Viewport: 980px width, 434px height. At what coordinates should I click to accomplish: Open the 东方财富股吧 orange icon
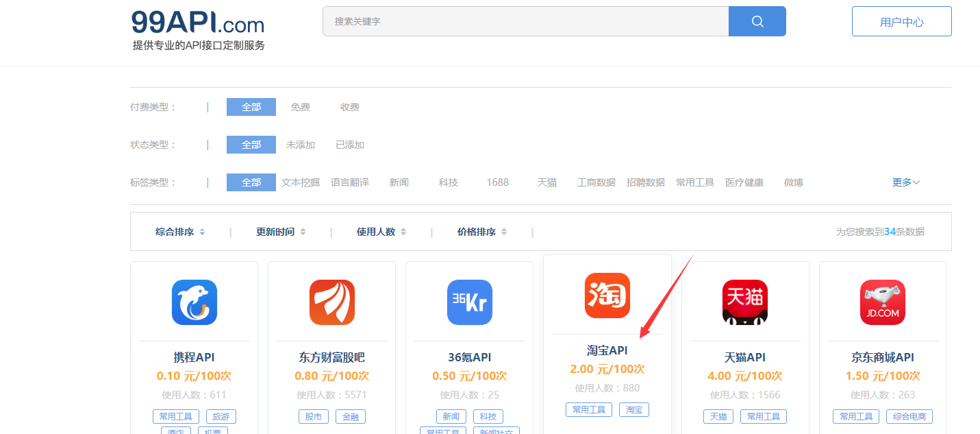(x=332, y=302)
